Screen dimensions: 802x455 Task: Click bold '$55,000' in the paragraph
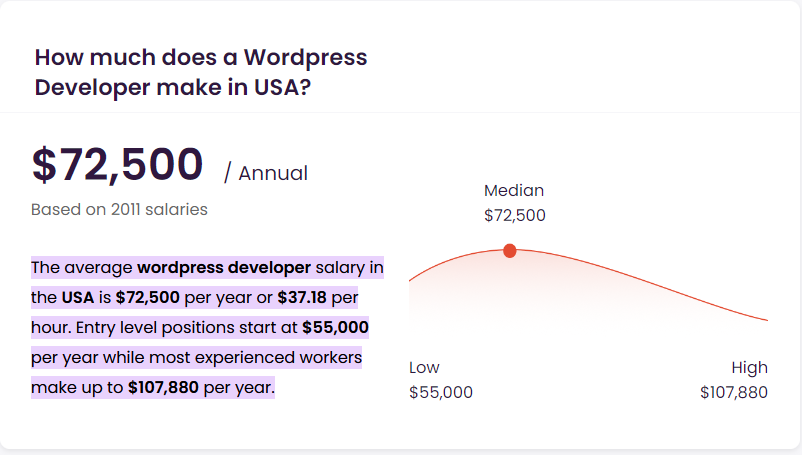coord(336,327)
